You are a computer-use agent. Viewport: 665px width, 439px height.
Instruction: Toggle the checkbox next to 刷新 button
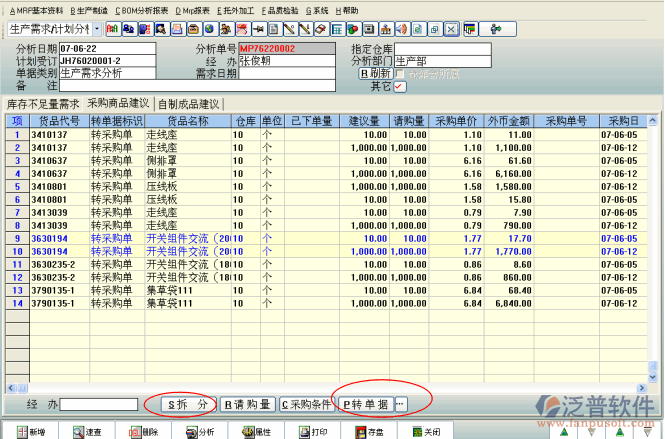(x=400, y=73)
